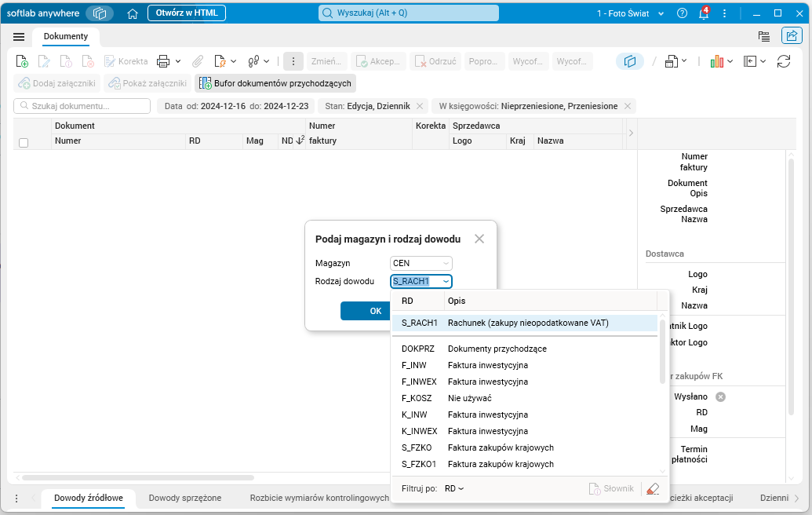Image resolution: width=812 pixels, height=515 pixels.
Task: Click the Data od 2024-12-16 date filter
Action: click(x=237, y=106)
